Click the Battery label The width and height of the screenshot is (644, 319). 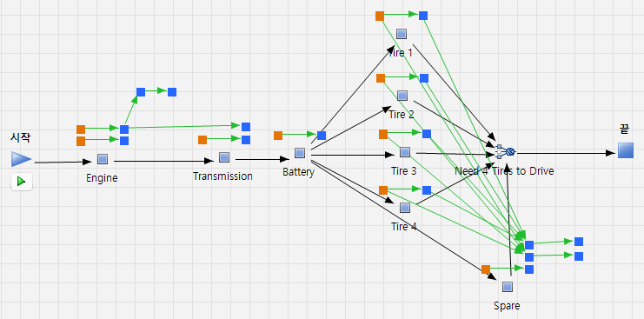pyautogui.click(x=299, y=171)
